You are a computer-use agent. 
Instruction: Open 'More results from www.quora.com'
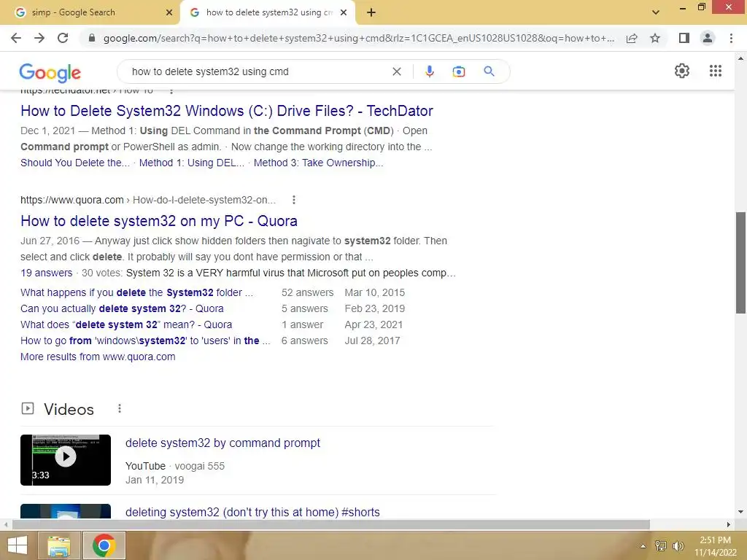point(98,357)
